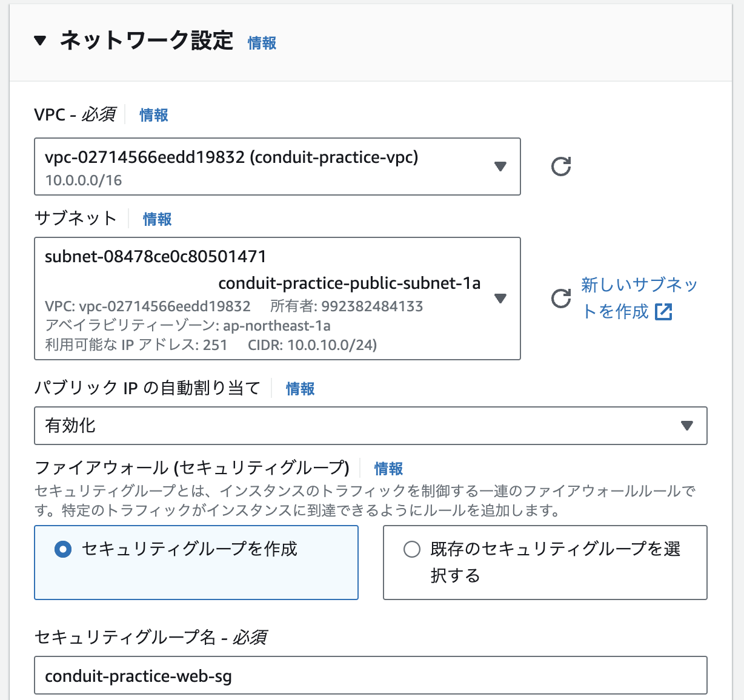Refresh the subnet list

click(560, 299)
